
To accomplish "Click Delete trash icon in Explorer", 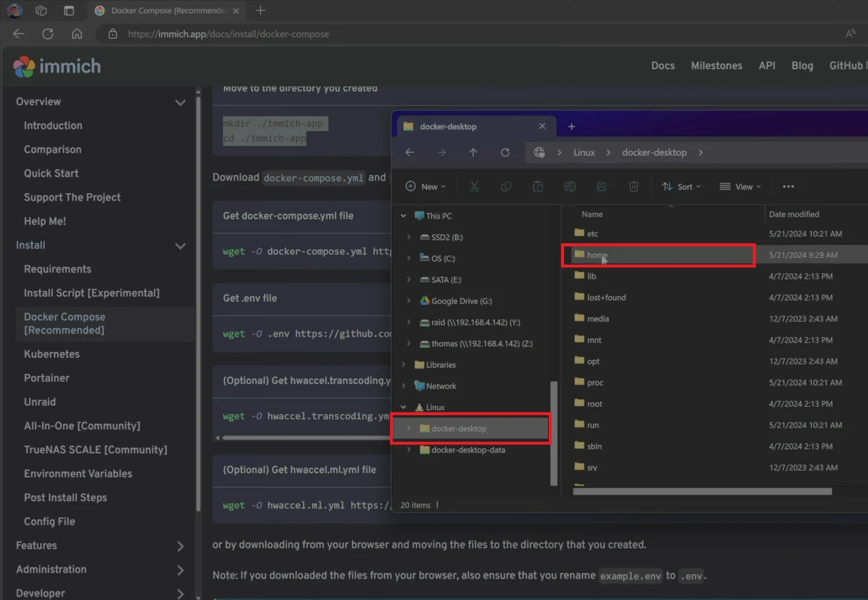I will [634, 187].
